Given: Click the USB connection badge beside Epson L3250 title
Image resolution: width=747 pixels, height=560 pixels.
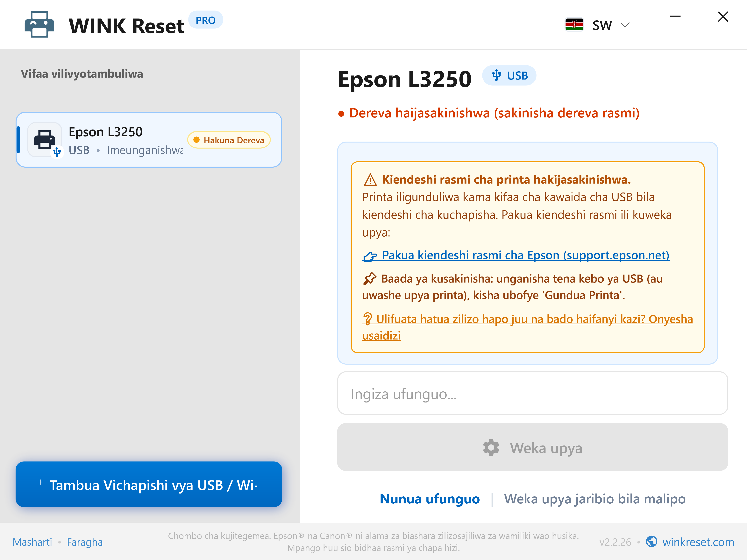Looking at the screenshot, I should point(509,75).
